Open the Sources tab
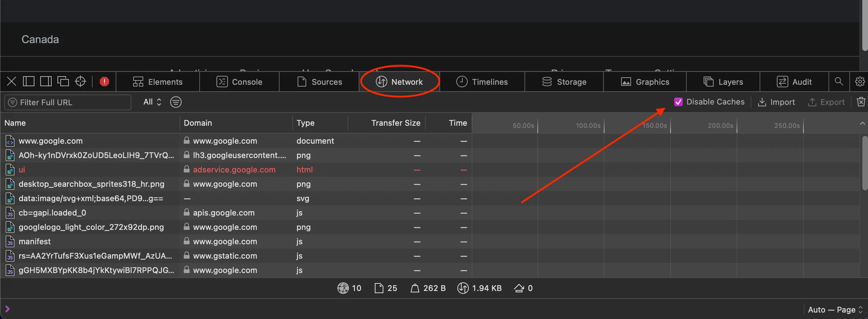 [x=319, y=82]
